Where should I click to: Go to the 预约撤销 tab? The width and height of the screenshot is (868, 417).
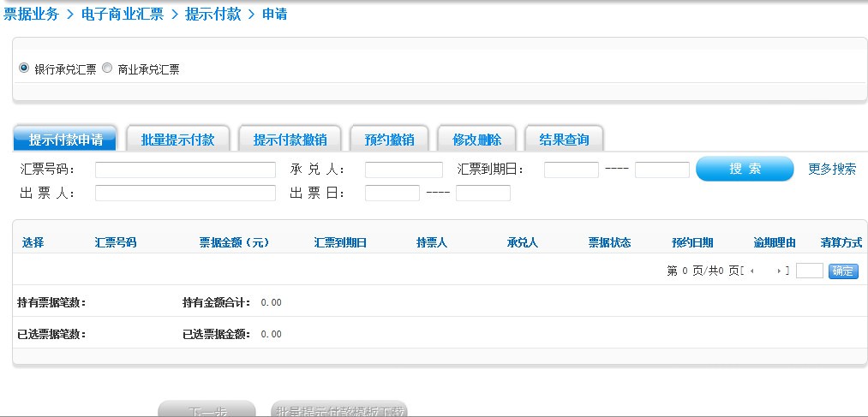389,140
